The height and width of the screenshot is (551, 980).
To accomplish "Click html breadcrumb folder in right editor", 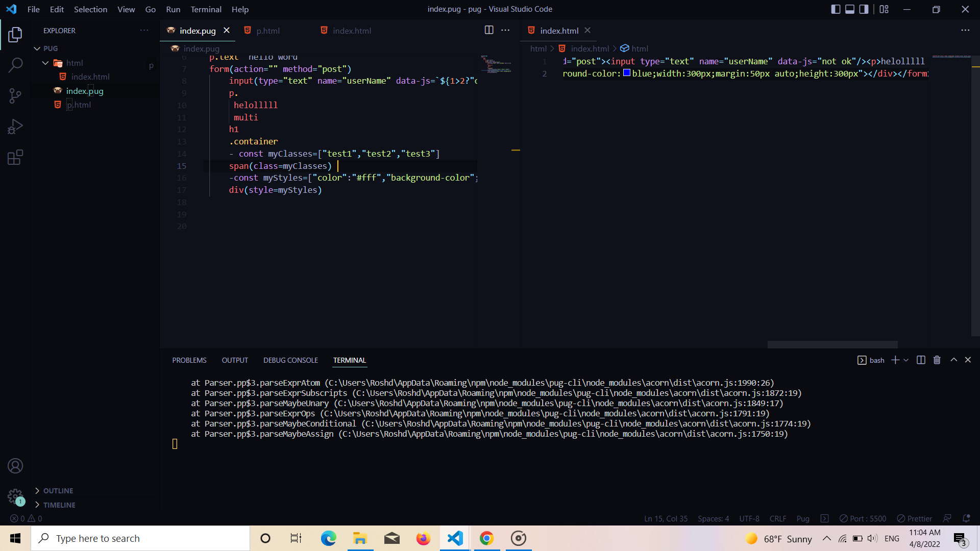I will coord(538,48).
